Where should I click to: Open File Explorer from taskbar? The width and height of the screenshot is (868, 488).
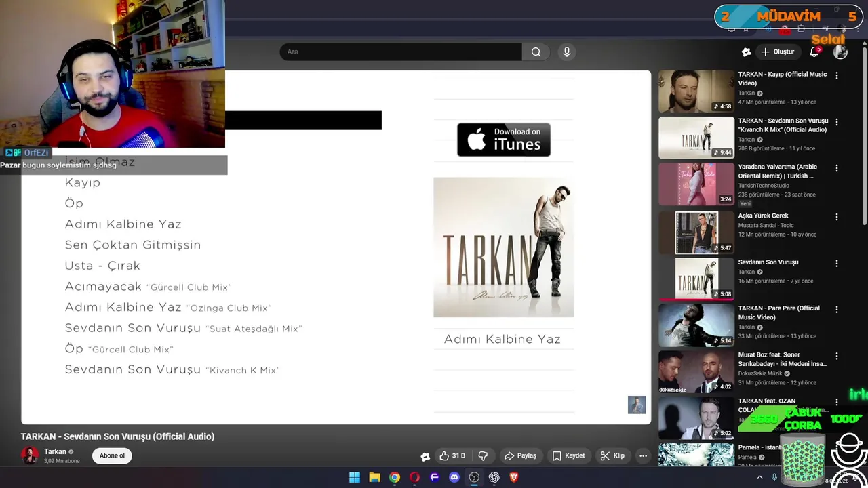coord(374,477)
